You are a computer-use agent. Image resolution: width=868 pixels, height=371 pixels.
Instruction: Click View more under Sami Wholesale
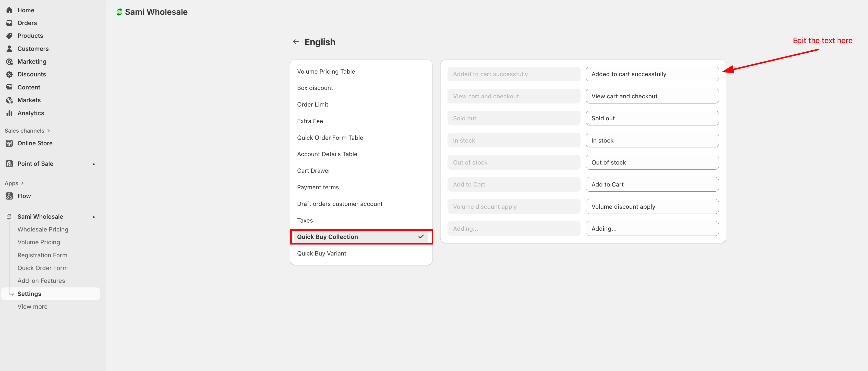pyautogui.click(x=32, y=307)
